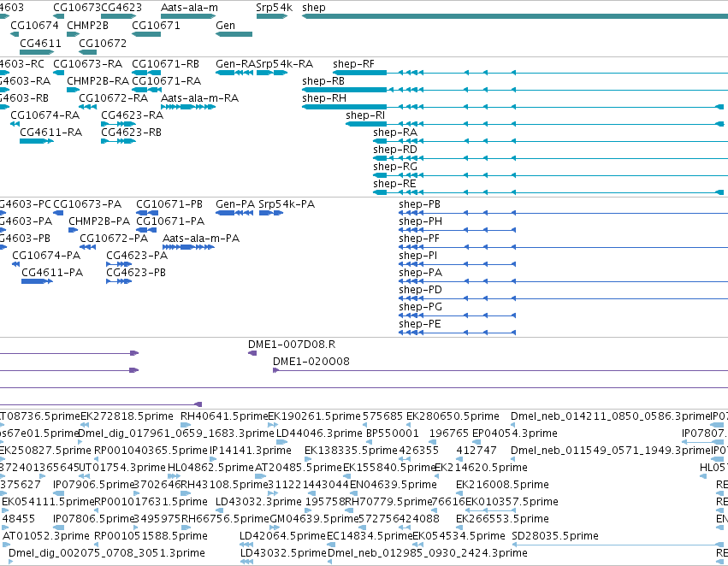
Task: Select the CG4623-PB protein label
Action: click(136, 274)
